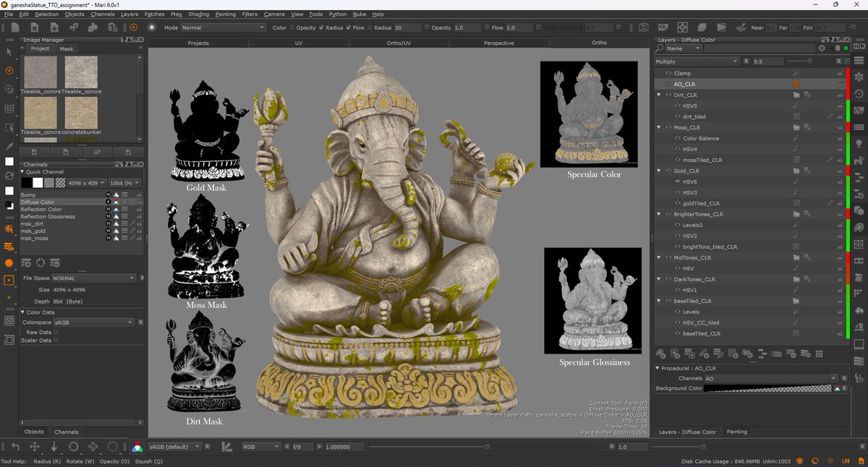The width and height of the screenshot is (868, 467).
Task: Click the lock icon on Bump channel
Action: click(x=138, y=195)
